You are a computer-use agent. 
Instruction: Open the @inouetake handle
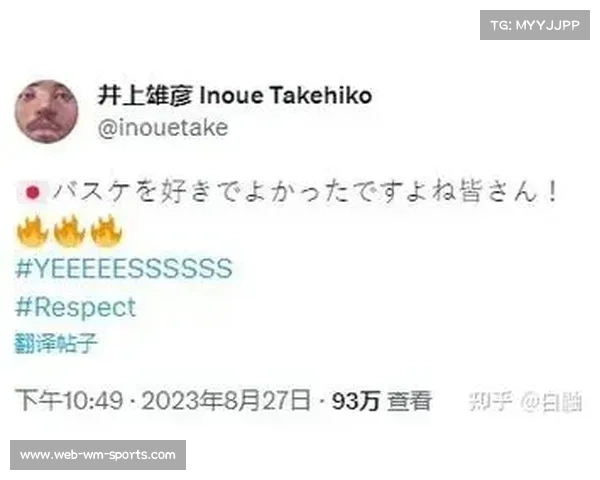point(163,127)
